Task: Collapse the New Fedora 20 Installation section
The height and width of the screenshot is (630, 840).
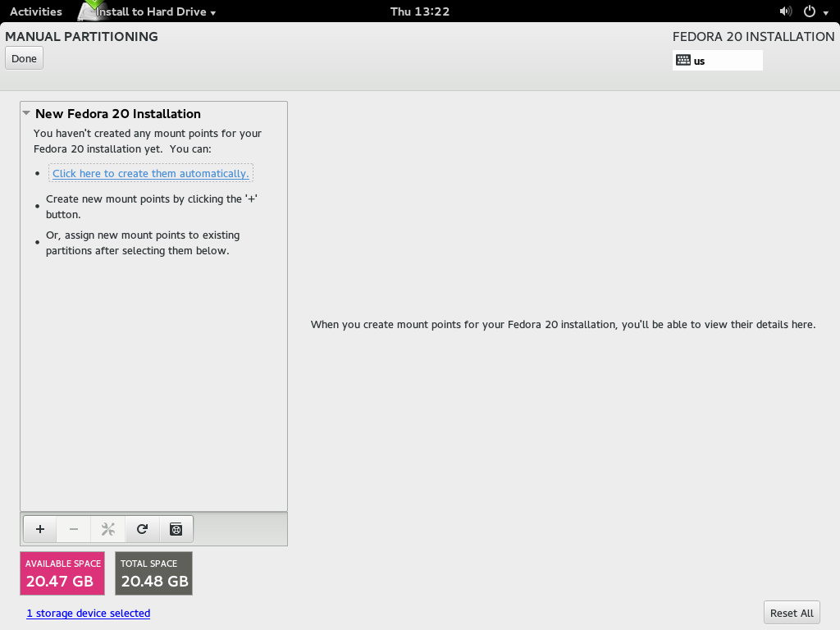Action: coord(27,113)
